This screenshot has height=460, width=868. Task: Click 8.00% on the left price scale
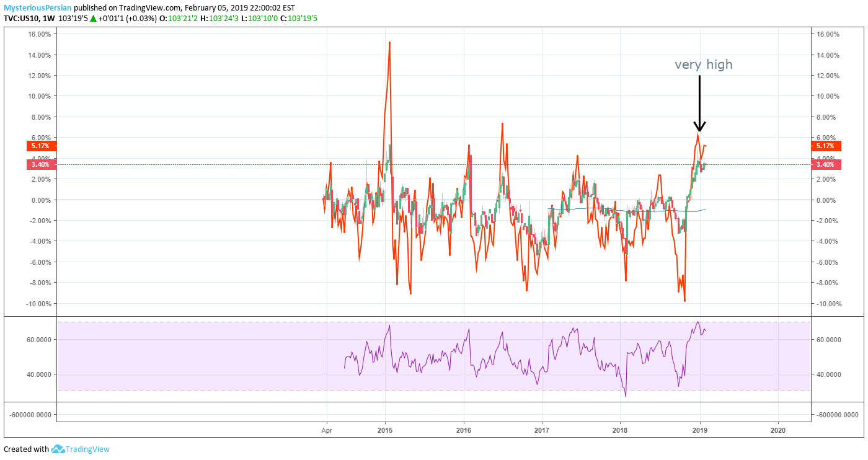(42, 117)
